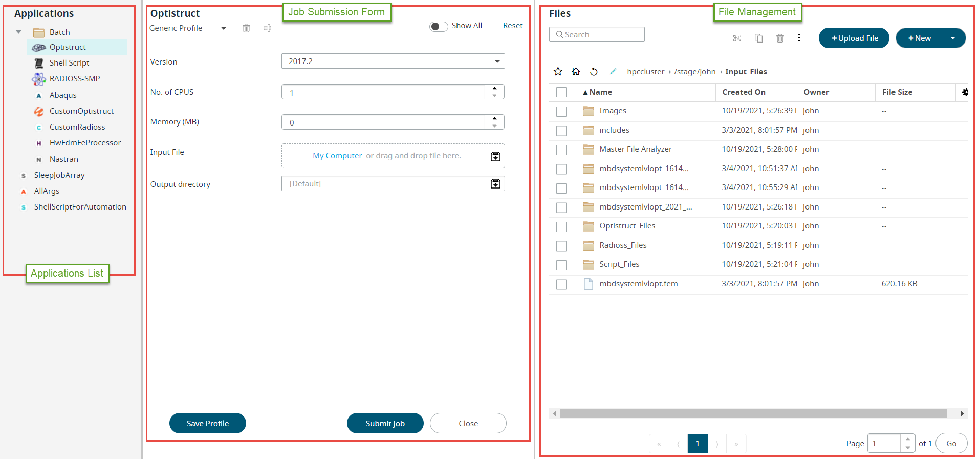Click the Reset link
Viewport: 980px width, 459px height.
pyautogui.click(x=513, y=26)
